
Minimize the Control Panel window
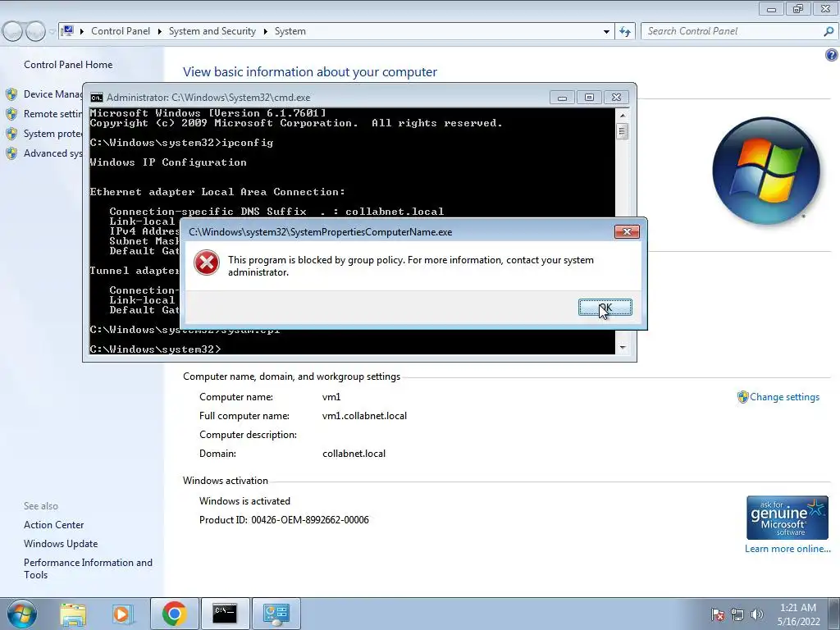click(771, 8)
